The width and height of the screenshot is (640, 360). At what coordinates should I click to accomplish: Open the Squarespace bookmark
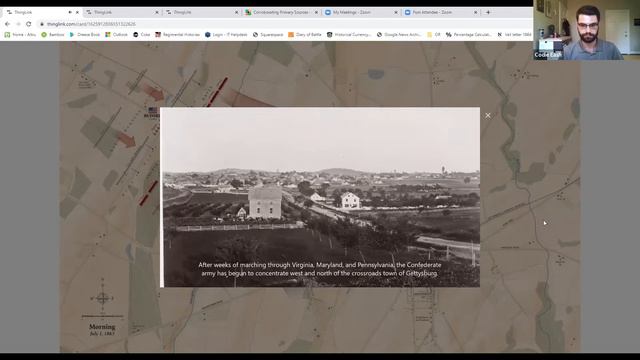click(x=268, y=35)
